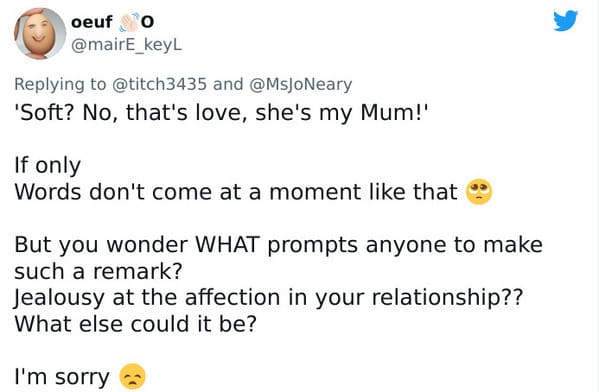
Task: Click the text 'What else could it be?'
Action: click(x=136, y=324)
